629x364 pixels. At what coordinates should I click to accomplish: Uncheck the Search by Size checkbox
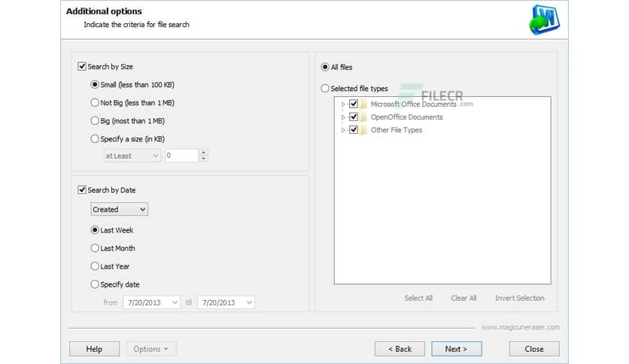[82, 67]
